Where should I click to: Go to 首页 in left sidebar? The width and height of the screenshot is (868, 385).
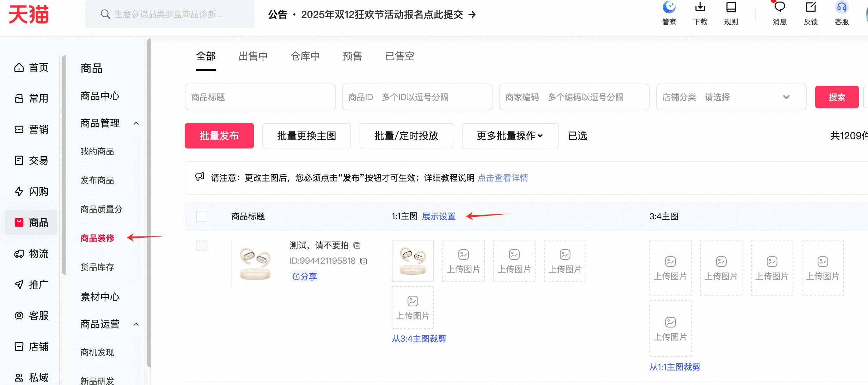pos(31,67)
